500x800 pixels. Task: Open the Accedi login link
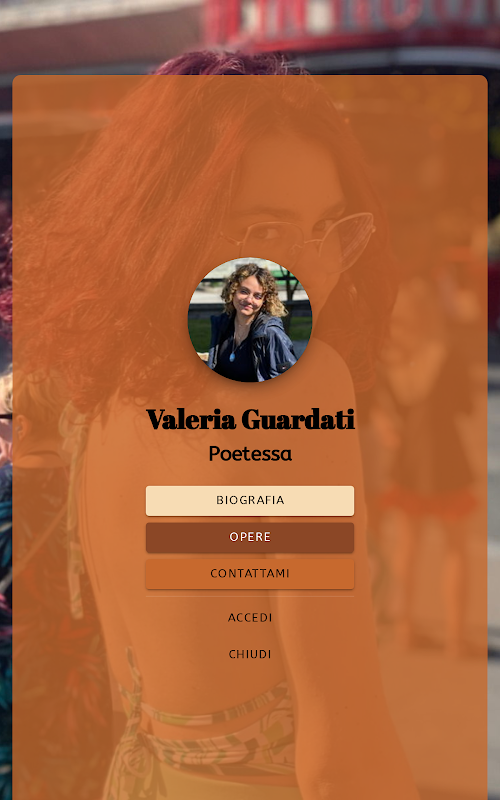coord(250,617)
